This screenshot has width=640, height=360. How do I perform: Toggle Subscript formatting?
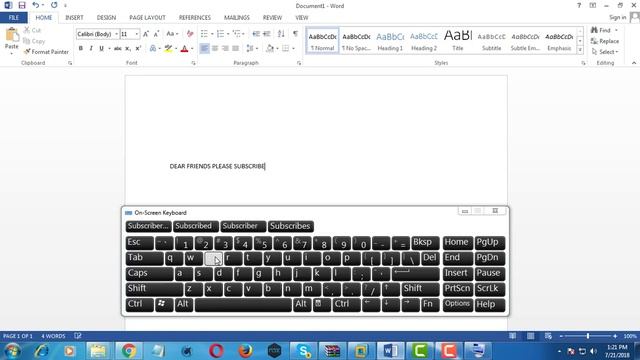128,49
